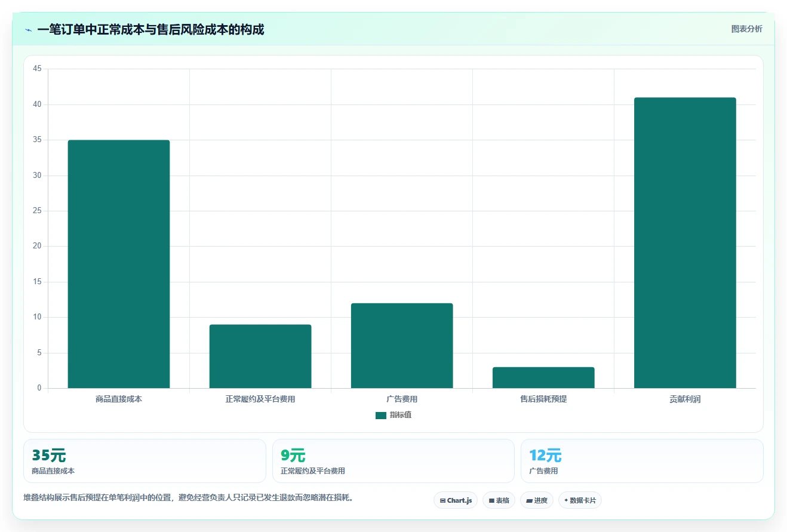Click the footnote text starting 堆叠结构展示
This screenshot has height=532, width=787.
tap(188, 497)
